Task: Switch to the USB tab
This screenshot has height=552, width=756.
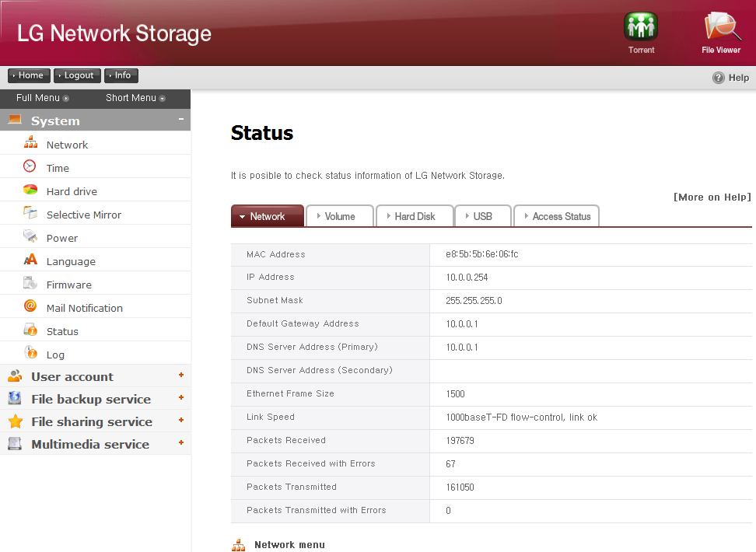Action: click(483, 216)
